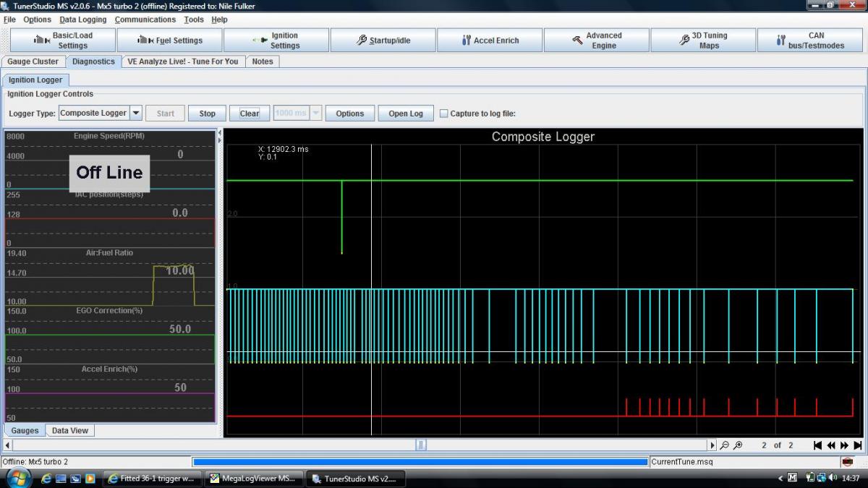The image size is (868, 488).
Task: Switch to the Gauge Cluster tab
Action: (33, 61)
